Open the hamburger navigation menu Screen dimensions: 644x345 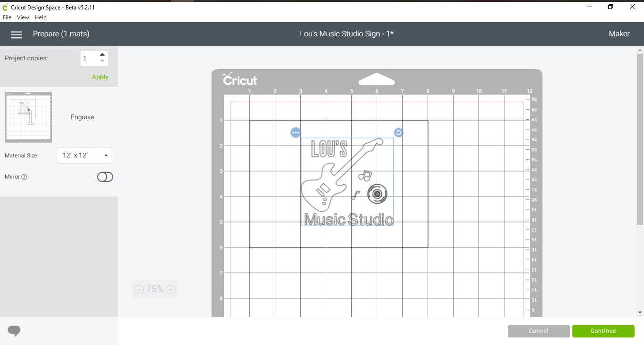click(17, 34)
